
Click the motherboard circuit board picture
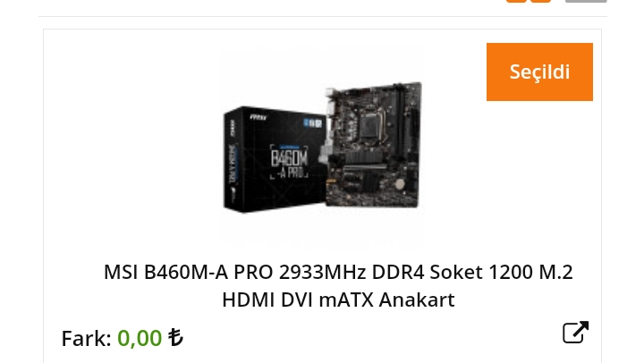pos(374,145)
